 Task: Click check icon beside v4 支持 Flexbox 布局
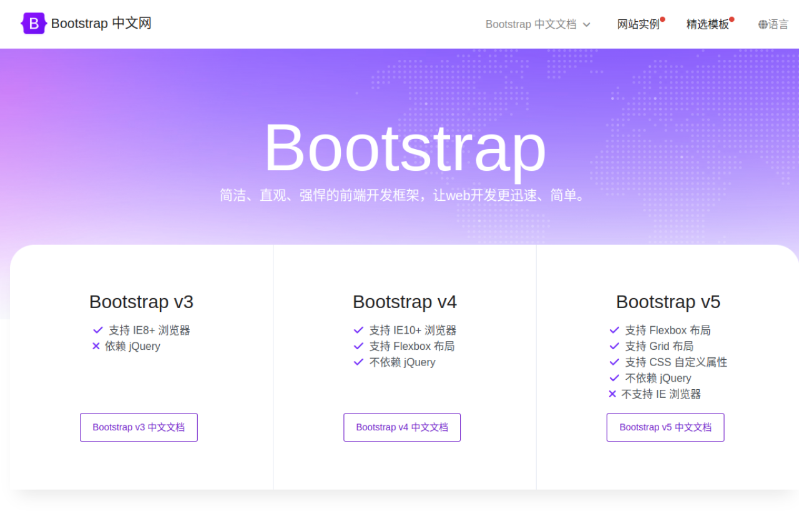tap(358, 346)
